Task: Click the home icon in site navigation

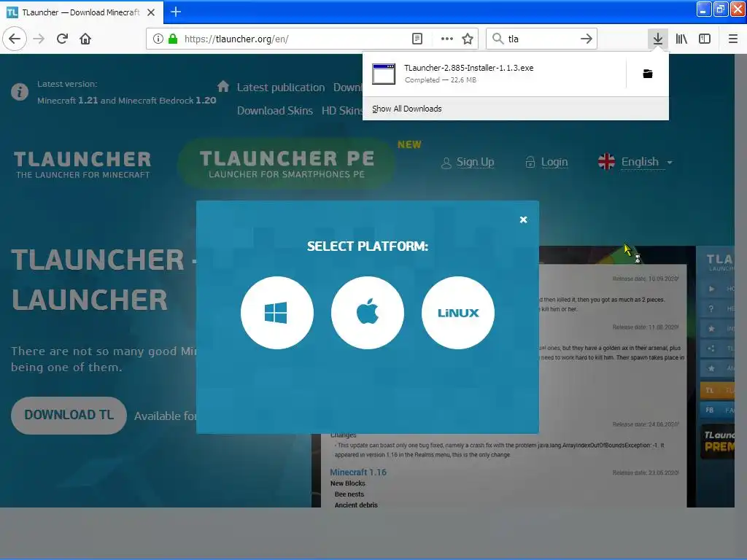Action: tap(223, 86)
